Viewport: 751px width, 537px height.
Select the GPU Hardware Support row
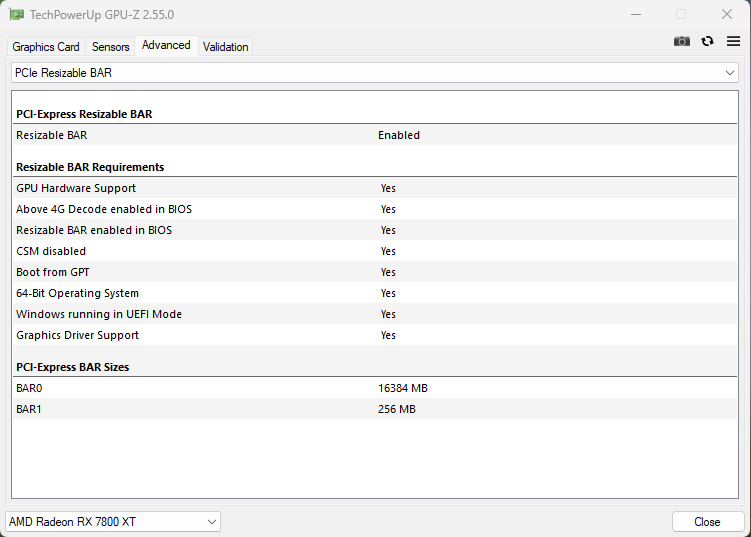point(375,188)
